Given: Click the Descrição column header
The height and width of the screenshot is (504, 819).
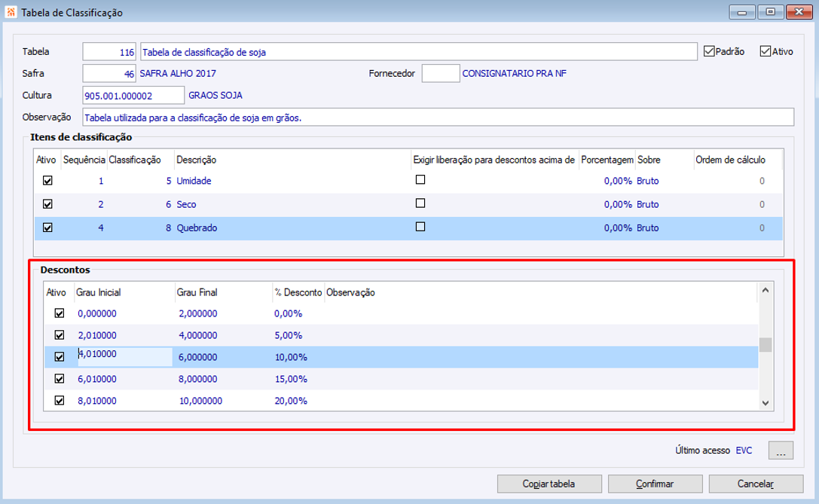Looking at the screenshot, I should coord(197,160).
